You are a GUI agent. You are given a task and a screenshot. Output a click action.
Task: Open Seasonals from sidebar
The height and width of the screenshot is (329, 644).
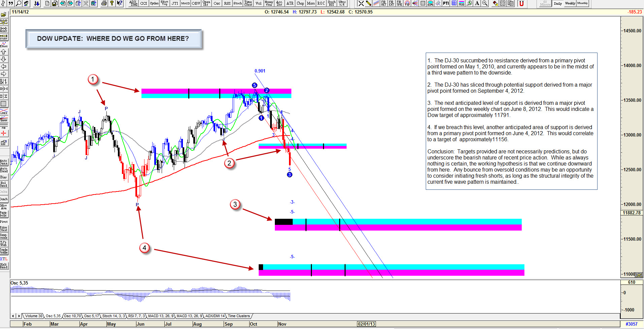pos(4,236)
